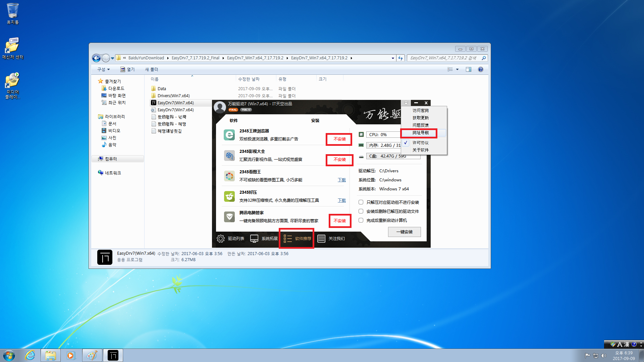Click the volume speaker tray icon
This screenshot has height=362, width=644.
pos(604,356)
